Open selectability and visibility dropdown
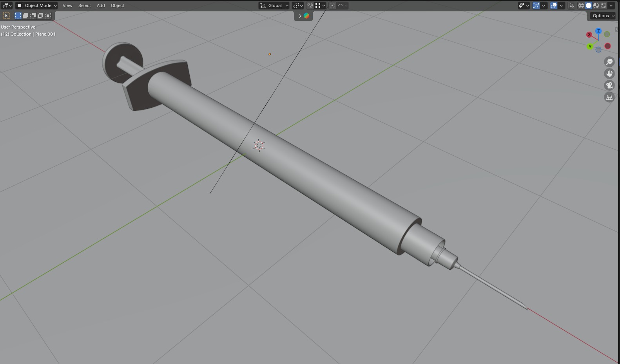Viewport: 620px width, 364px height. pos(524,5)
